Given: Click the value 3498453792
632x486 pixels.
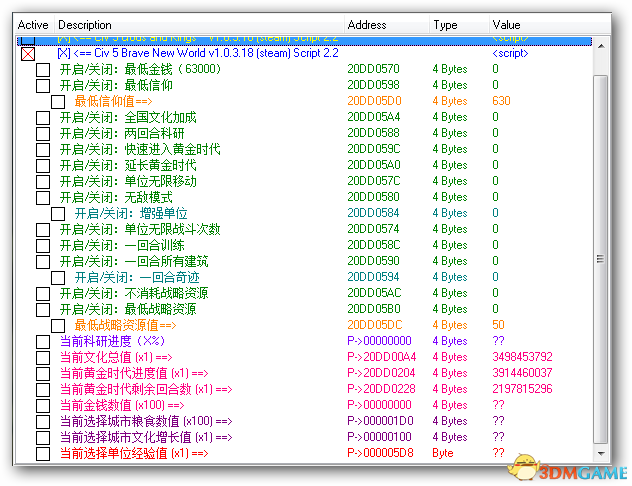Looking at the screenshot, I should [x=522, y=357].
